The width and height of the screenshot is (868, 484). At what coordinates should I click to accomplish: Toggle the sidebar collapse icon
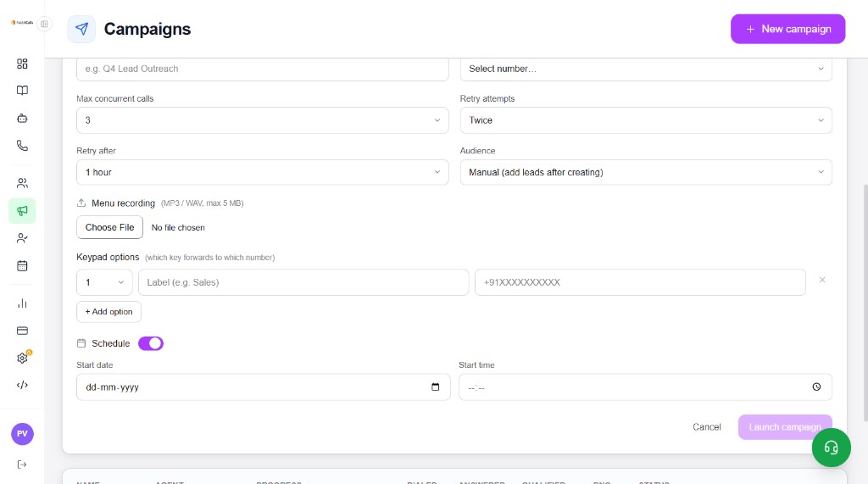point(44,24)
